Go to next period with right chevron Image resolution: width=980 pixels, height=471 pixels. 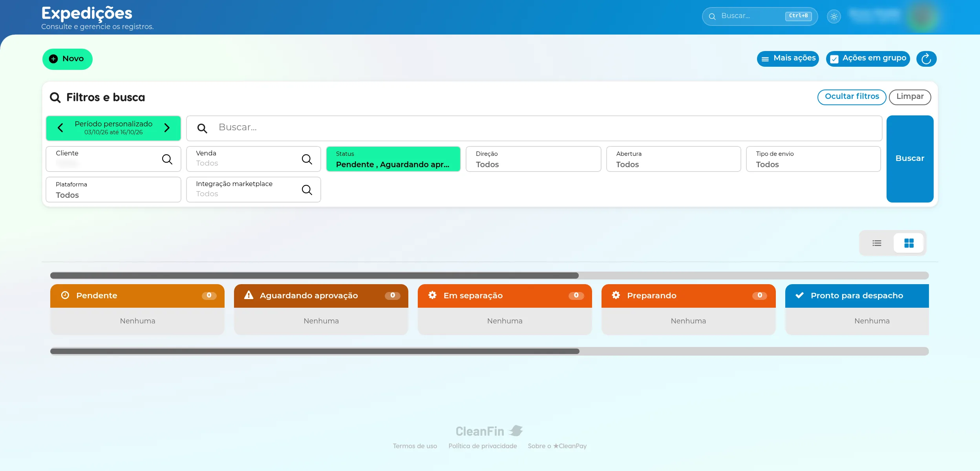167,128
